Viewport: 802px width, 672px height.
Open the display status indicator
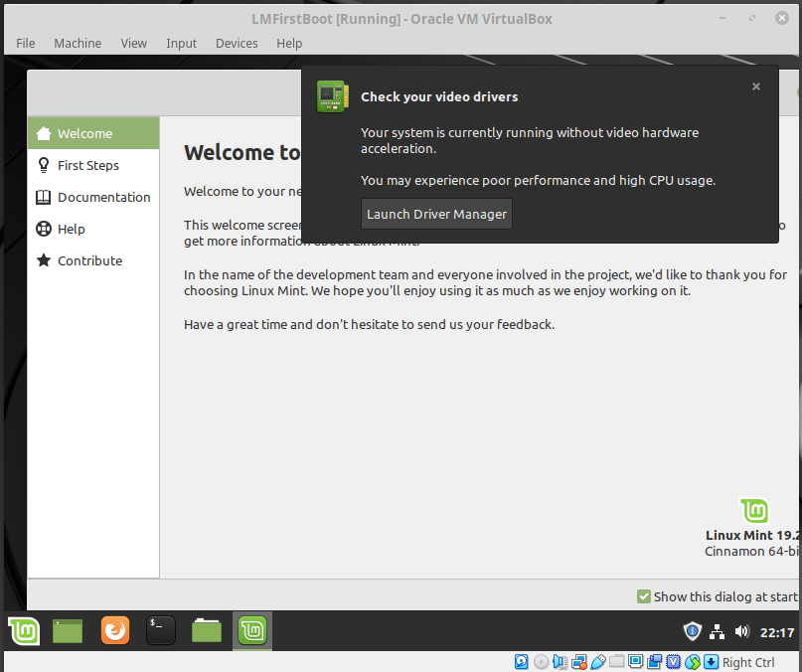coord(636,662)
